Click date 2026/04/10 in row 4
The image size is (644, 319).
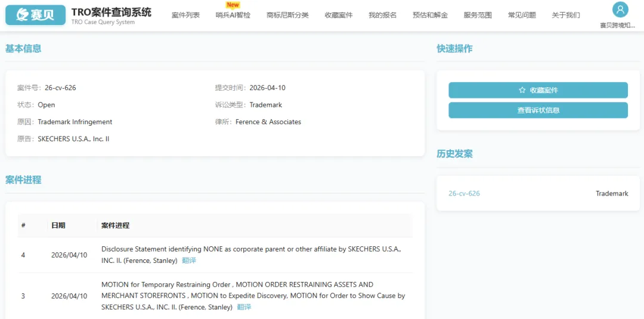pos(69,255)
